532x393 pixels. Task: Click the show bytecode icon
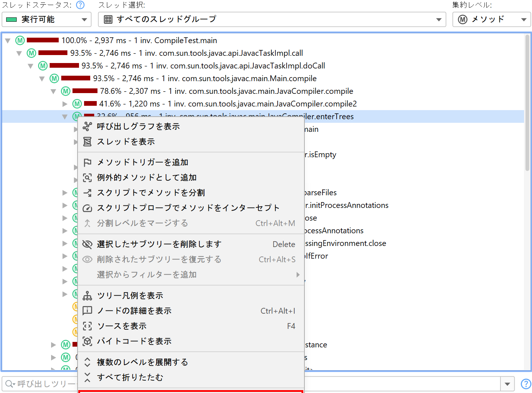click(87, 341)
